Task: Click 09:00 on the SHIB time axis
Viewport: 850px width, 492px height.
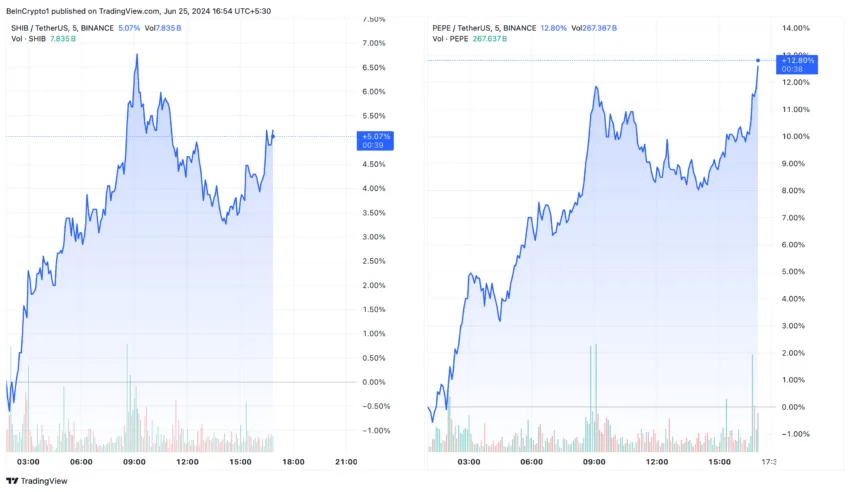Action: (134, 461)
